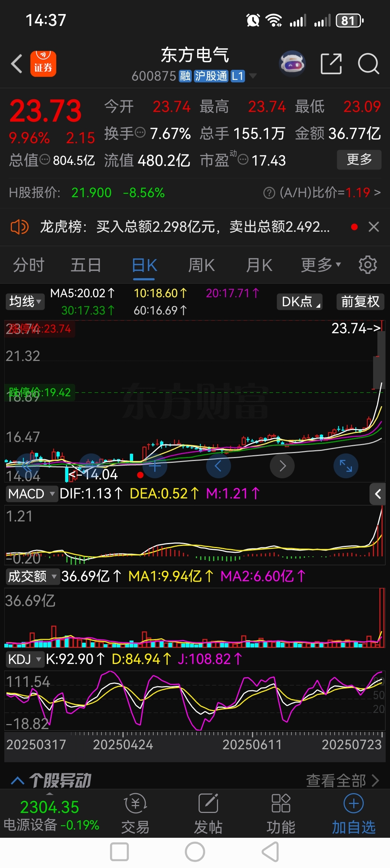Open 更多 chart period dropdown

[321, 265]
